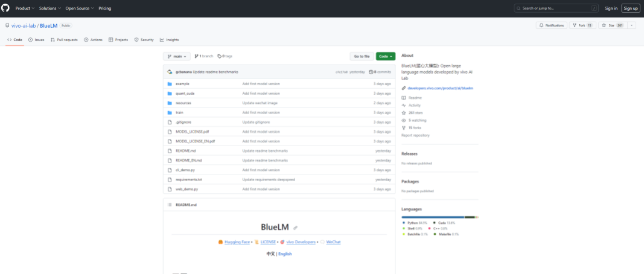Open the Open Source dropdown
This screenshot has width=644, height=274.
pyautogui.click(x=80, y=8)
